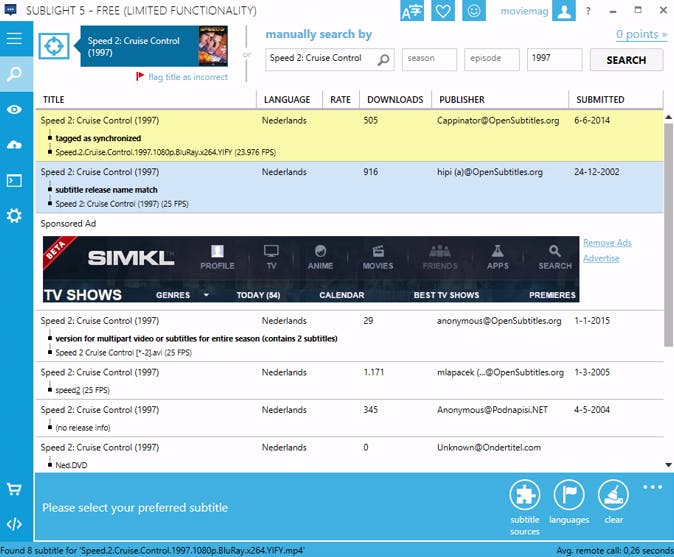
Task: Select subtitle with 1.171 downloads
Action: click(x=349, y=381)
